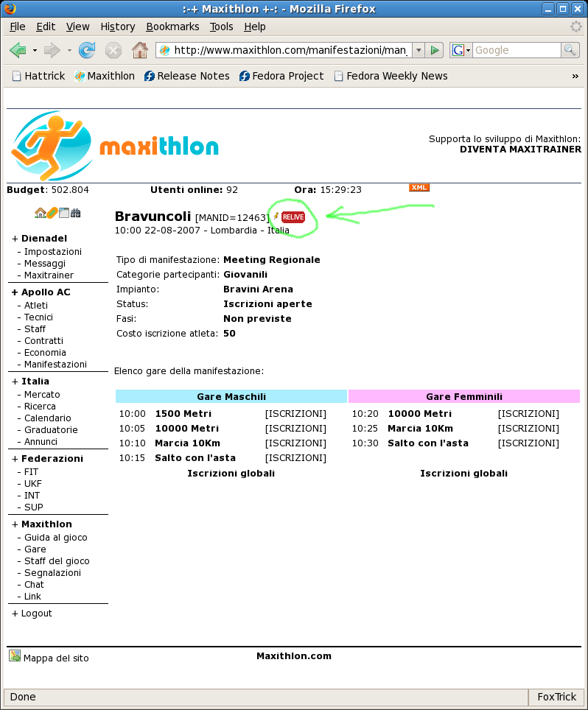Click the binoculars search icon in sidebar

pos(76,213)
